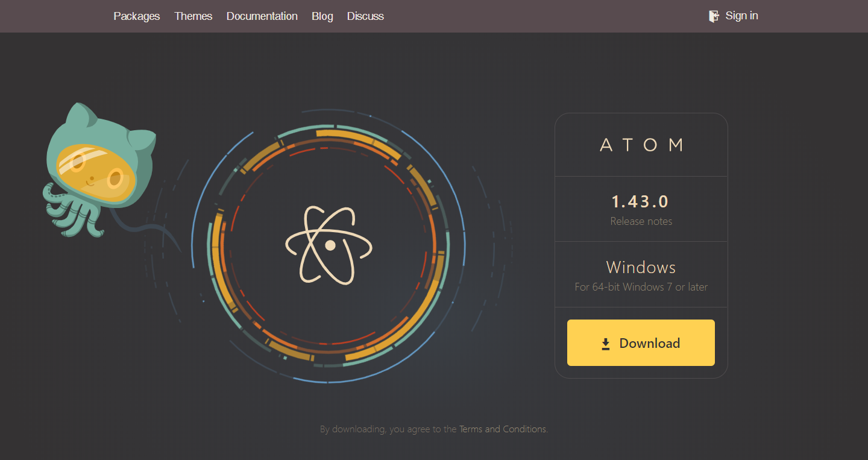Click the sign-in door icon
Viewport: 868px width, 460px height.
714,16
